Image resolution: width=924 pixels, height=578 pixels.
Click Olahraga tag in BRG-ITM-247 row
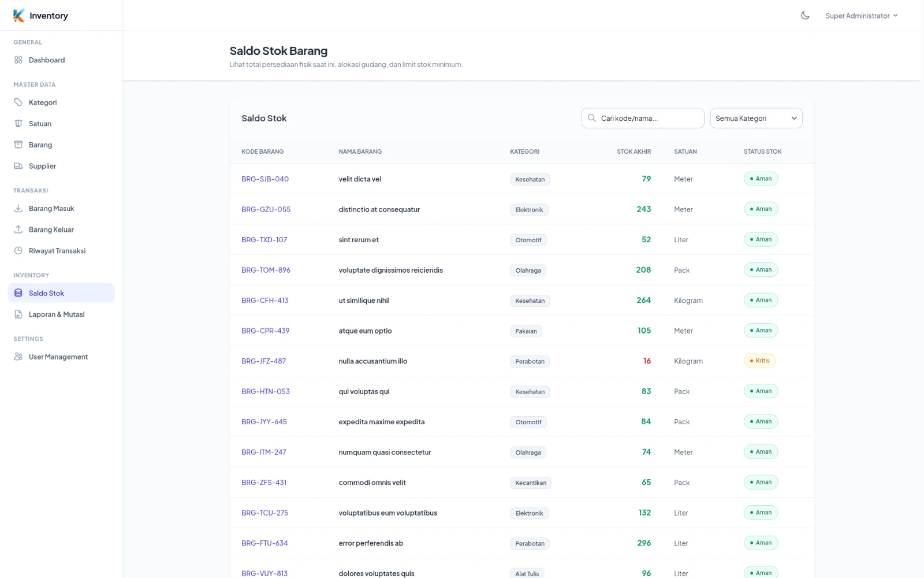click(x=528, y=453)
